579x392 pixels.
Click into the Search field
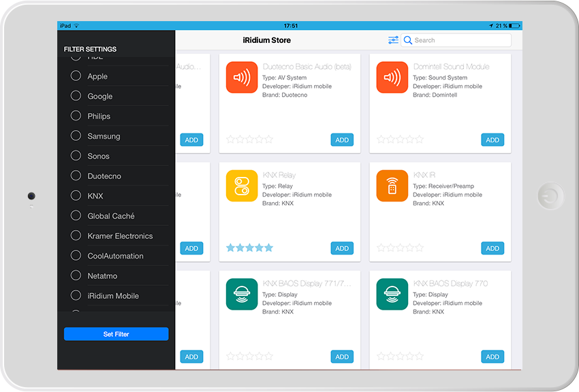click(x=460, y=40)
